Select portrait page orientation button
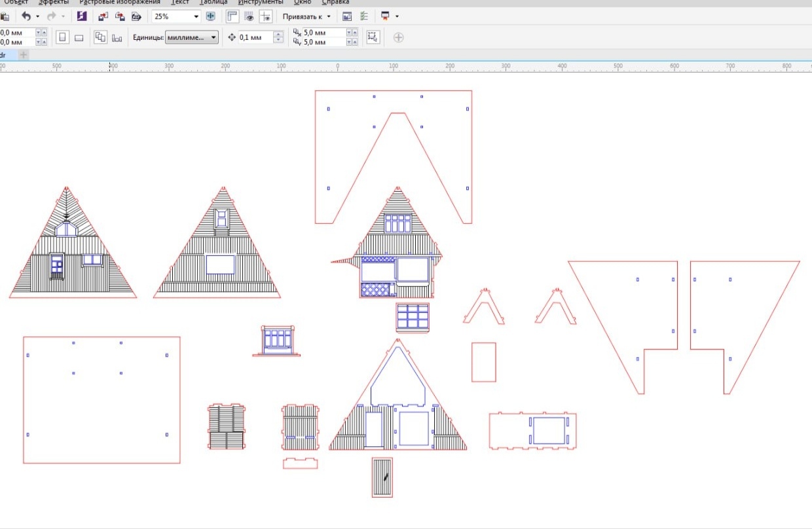Viewport: 812px width, 529px height. [x=62, y=37]
